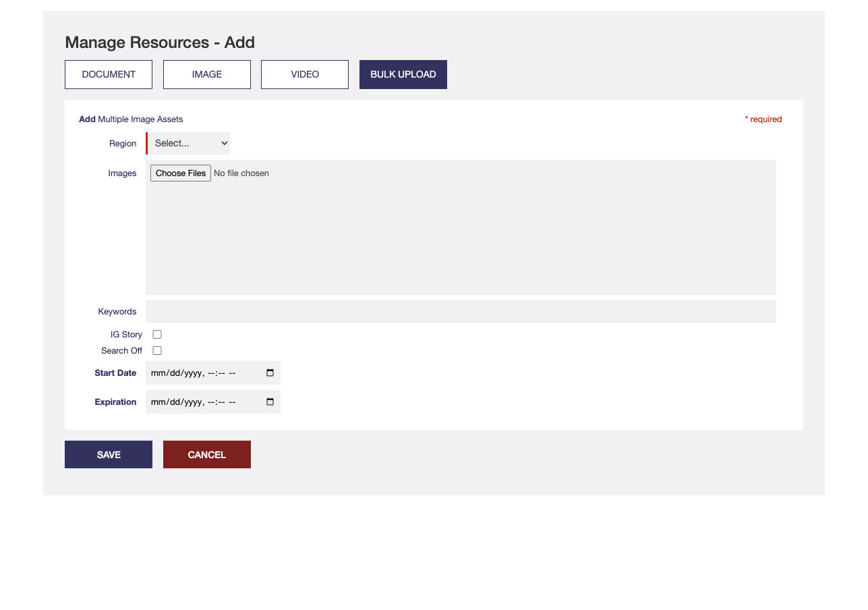This screenshot has height=610, width=868.
Task: Switch to the Image tab
Action: click(207, 75)
